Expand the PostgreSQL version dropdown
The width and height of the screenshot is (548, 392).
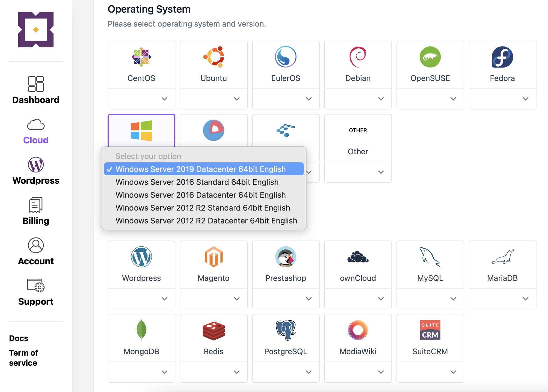tap(286, 372)
